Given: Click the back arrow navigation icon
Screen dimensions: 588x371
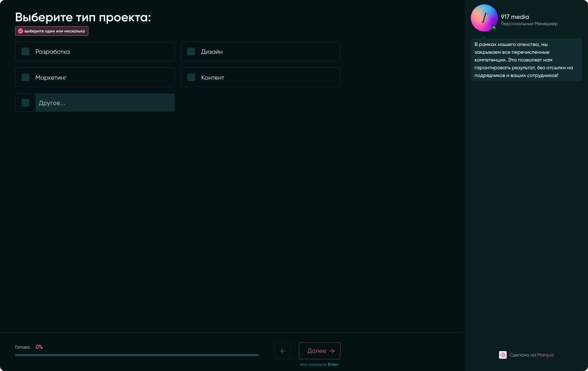Looking at the screenshot, I should [282, 351].
